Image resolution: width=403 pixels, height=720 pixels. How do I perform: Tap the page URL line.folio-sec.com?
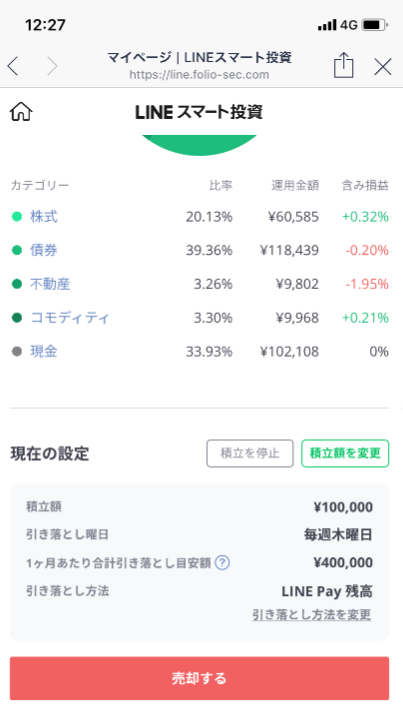(199, 74)
